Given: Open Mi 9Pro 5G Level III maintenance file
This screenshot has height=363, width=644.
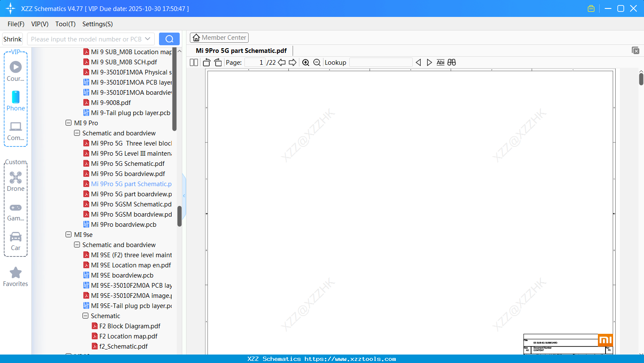Looking at the screenshot, I should (127, 154).
